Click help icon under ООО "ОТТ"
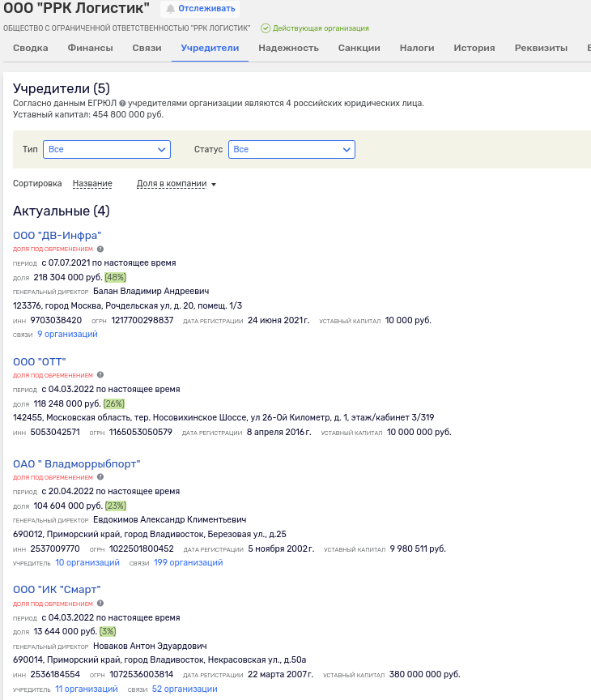The height and width of the screenshot is (700, 591). point(100,375)
